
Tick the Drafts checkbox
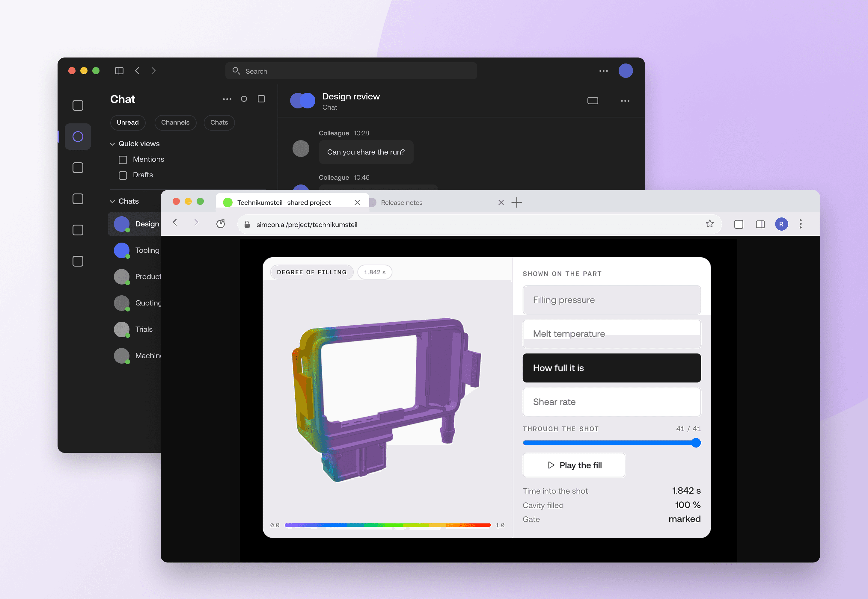coord(123,175)
